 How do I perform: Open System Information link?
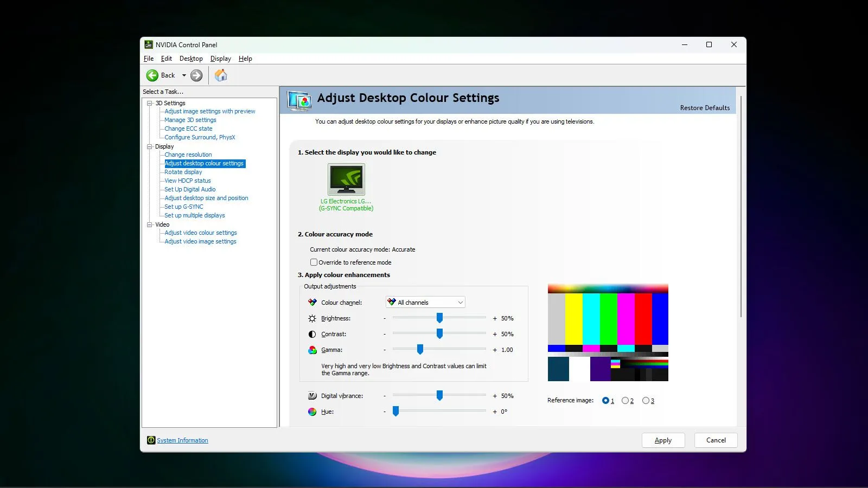[182, 440]
